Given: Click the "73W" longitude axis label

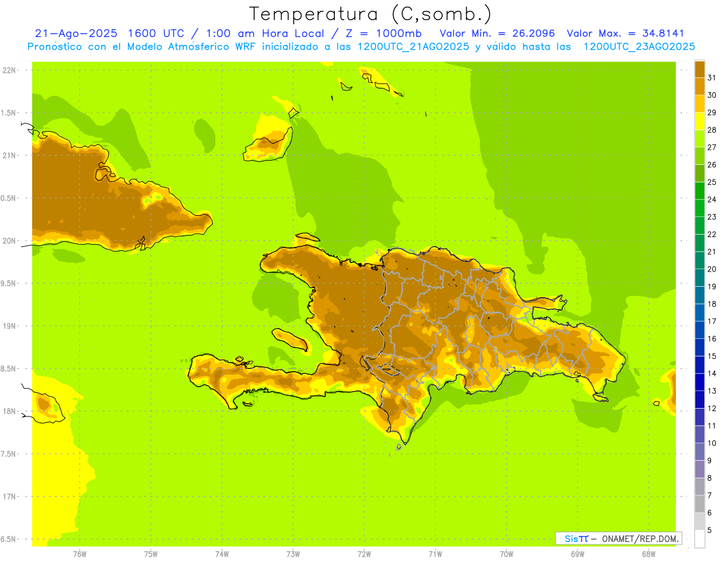Looking at the screenshot, I should click(x=293, y=554).
